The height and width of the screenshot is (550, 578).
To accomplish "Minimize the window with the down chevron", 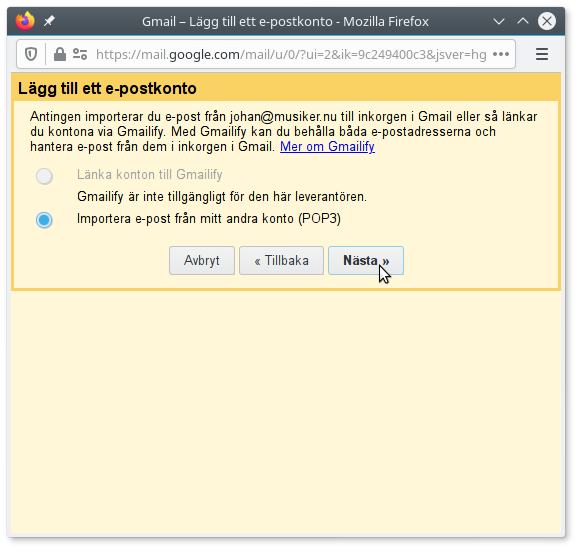I will [499, 21].
